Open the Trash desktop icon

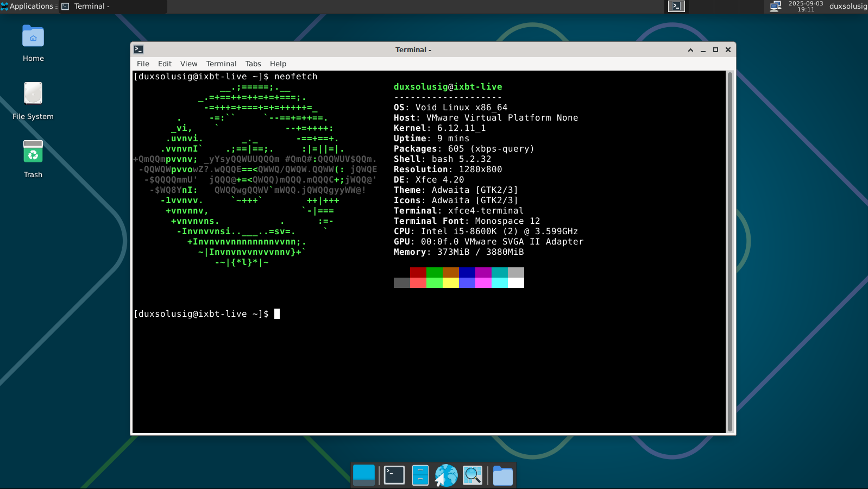coord(33,153)
